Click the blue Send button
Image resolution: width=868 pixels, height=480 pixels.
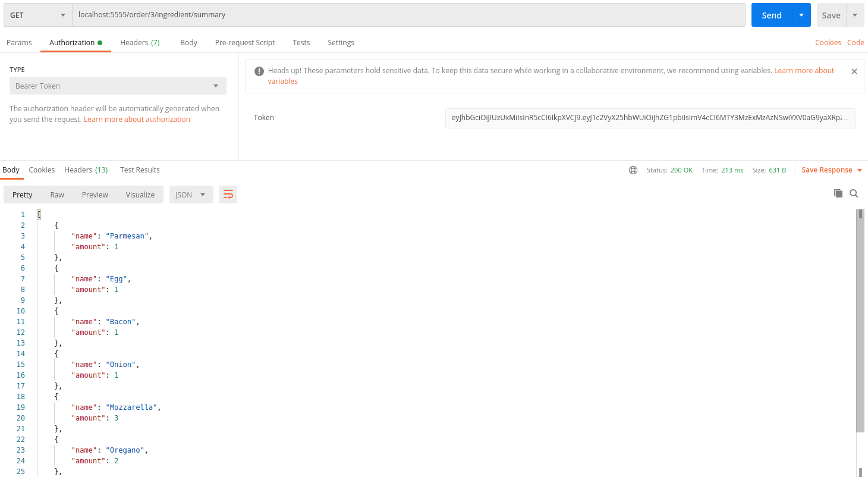772,15
